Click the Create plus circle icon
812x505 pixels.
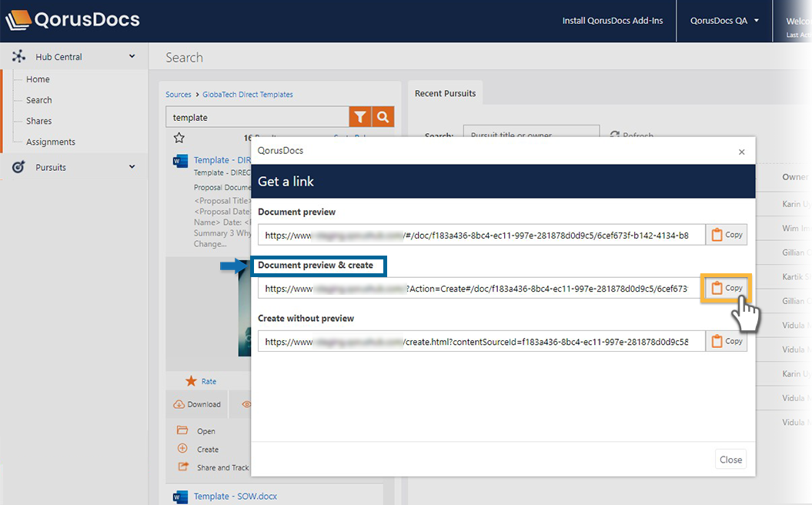182,449
